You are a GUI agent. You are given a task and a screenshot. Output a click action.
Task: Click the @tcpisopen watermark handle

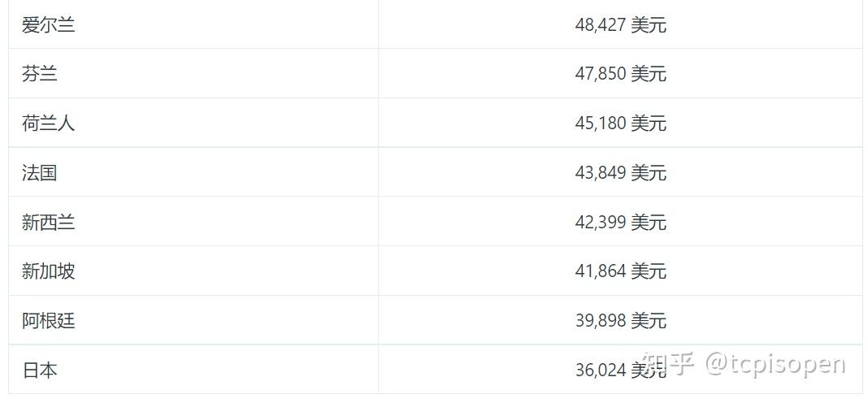(775, 365)
